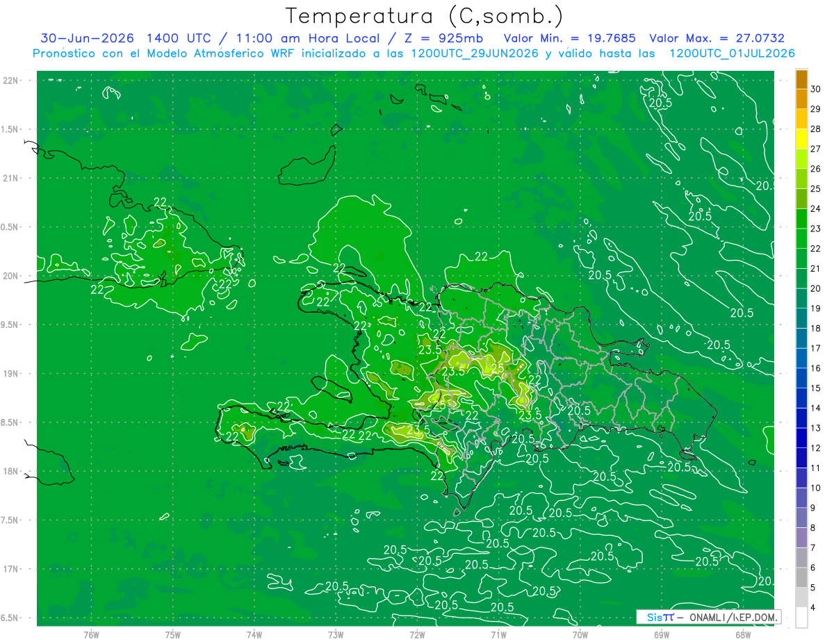
Task: Click the colorbar label "4"
Action: coord(813,608)
